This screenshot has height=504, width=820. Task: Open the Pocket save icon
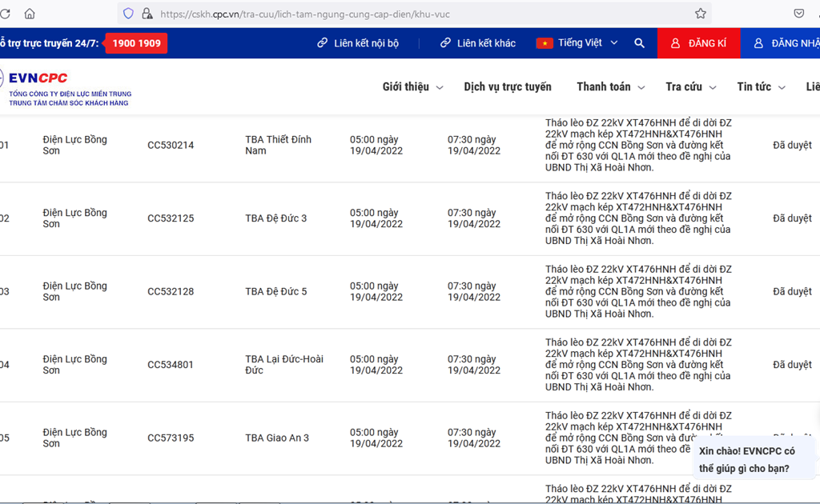coord(798,14)
